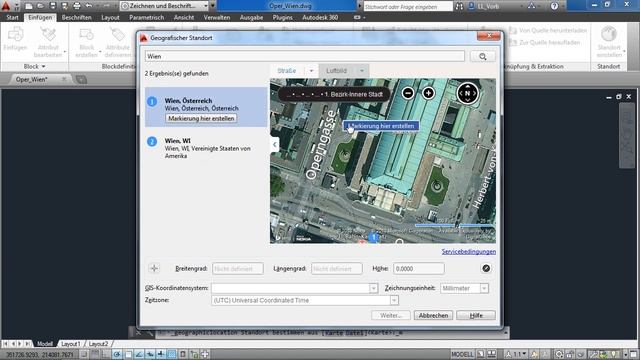Open the Straße map type dropdown arrow
This screenshot has width=640, height=360.
(x=311, y=71)
